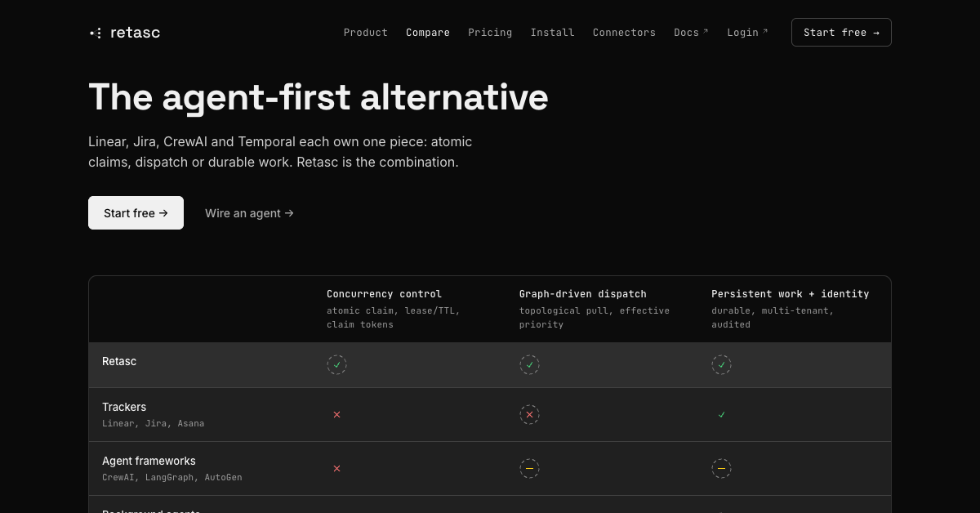Viewport: 980px width, 513px height.
Task: Open the external Docs link
Action: (691, 33)
